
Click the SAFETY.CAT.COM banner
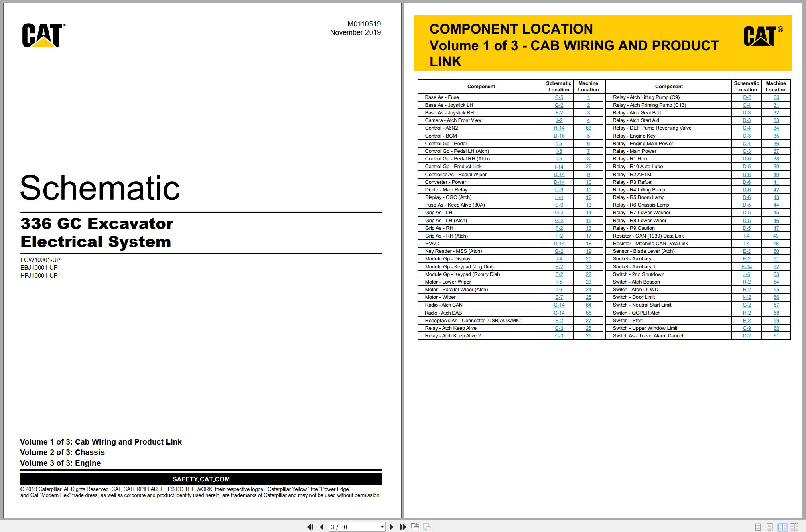[x=201, y=479]
